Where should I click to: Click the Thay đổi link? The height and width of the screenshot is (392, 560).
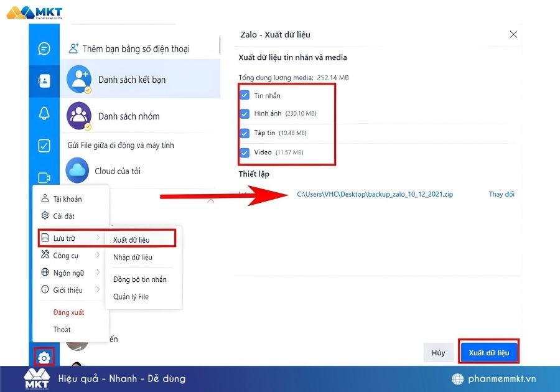(x=501, y=194)
